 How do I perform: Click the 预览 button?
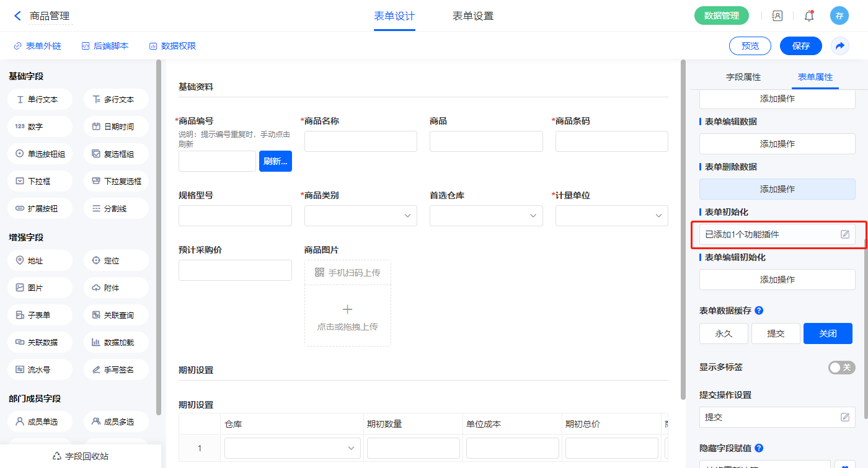tap(750, 46)
